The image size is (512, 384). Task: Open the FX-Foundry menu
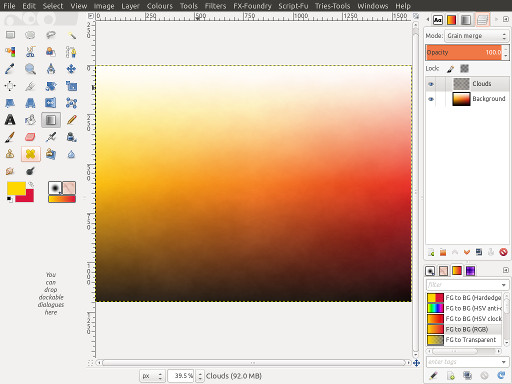coord(252,6)
